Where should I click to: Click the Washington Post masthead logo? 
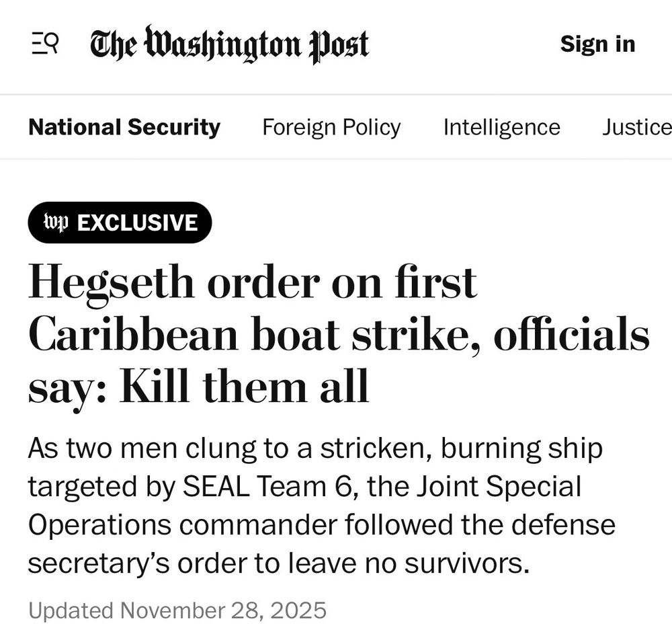coord(228,44)
